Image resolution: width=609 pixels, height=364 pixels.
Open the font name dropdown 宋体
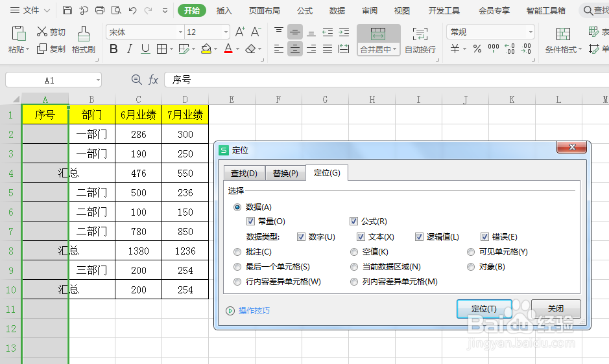click(x=180, y=32)
